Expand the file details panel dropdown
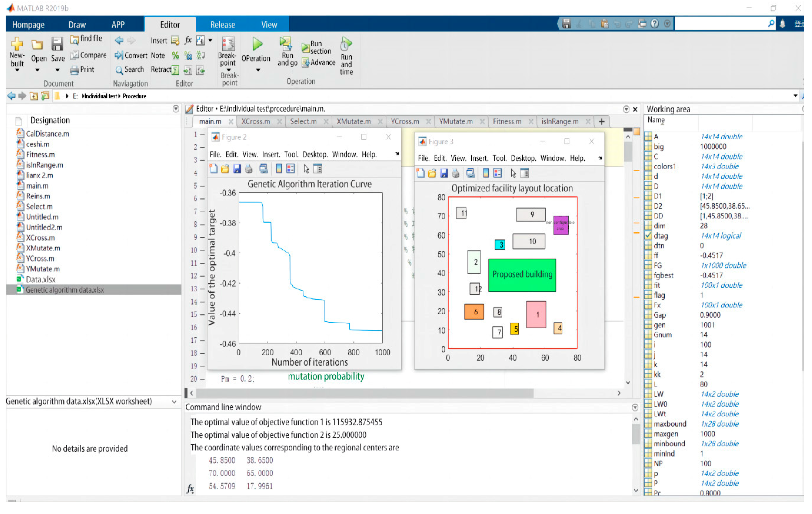Viewport: 812px width, 514px height. [x=174, y=402]
